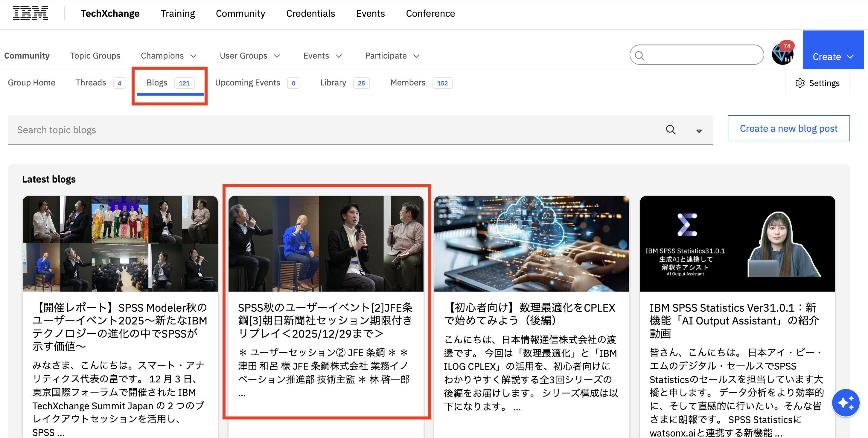Select the Members tab
This screenshot has width=868, height=438.
pos(408,83)
